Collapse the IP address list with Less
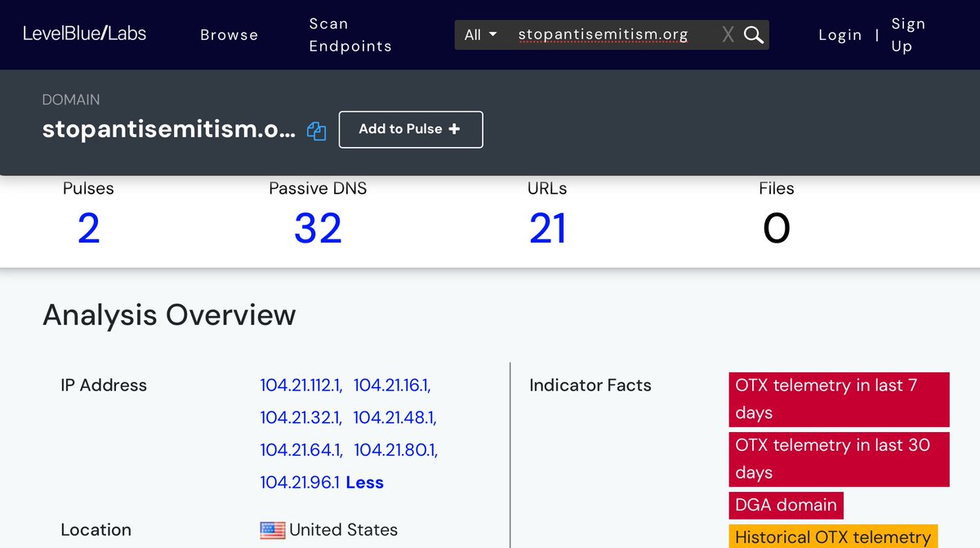Viewport: 980px width, 548px height. click(x=364, y=483)
